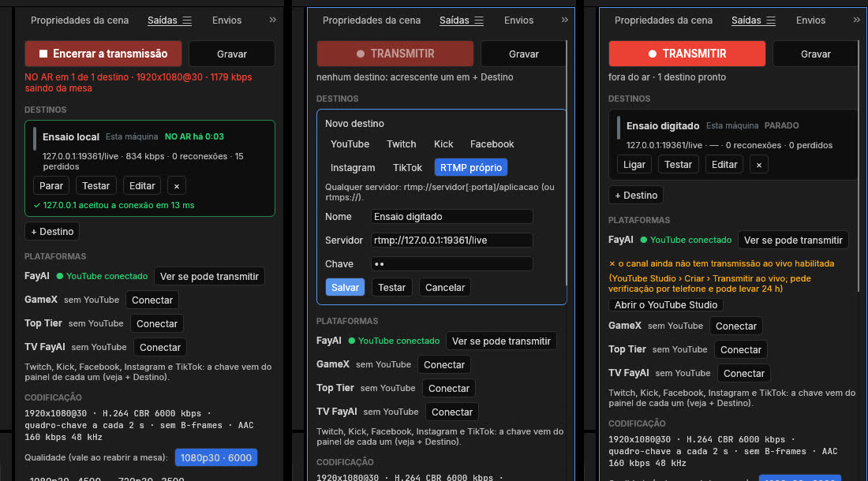Select Facebook as new destination type
This screenshot has height=481, width=868.
point(492,144)
